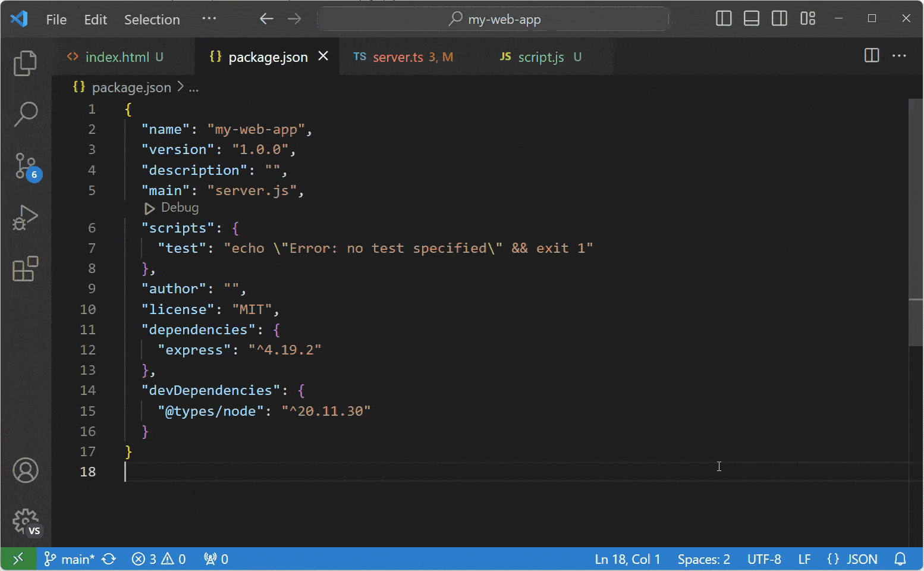Expand the hidden menus via ellipsis
This screenshot has width=924, height=571.
click(209, 19)
